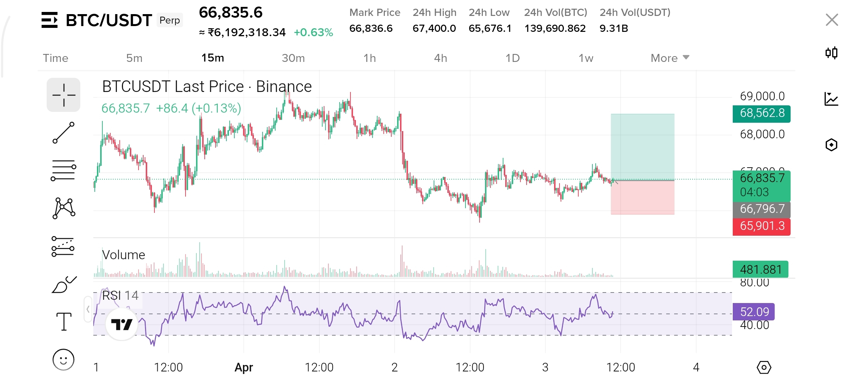Select the crosshair cursor tool
The height and width of the screenshot is (391, 868).
(64, 95)
